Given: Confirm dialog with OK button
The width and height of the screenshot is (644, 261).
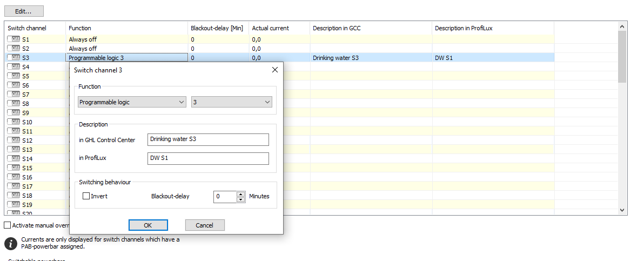Looking at the screenshot, I should coord(148,225).
